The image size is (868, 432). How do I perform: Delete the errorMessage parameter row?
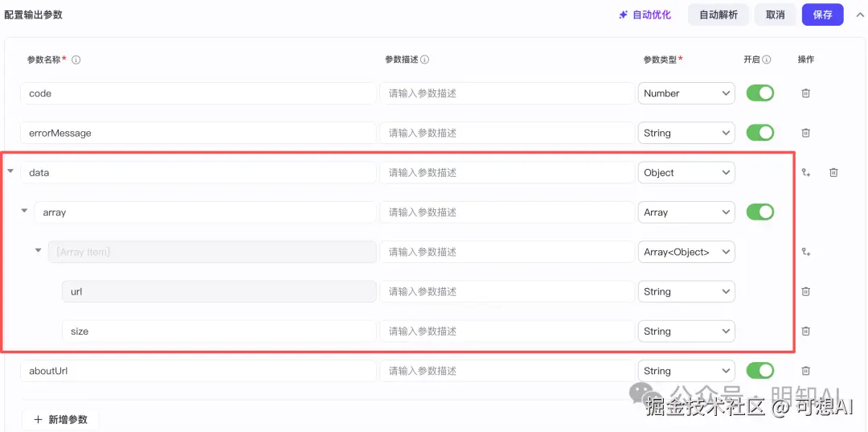805,133
